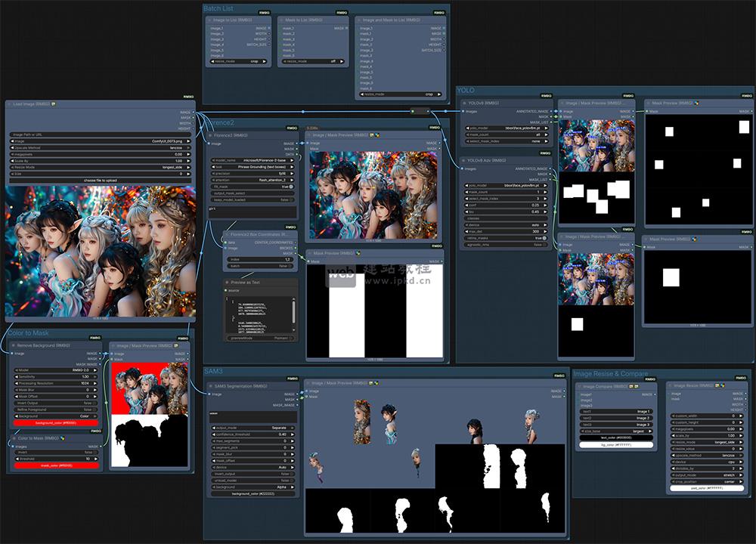Viewport: 756px width, 544px height.
Task: Click the icon next to the Image / Mask Preview title above SAM3
Action: click(x=369, y=382)
